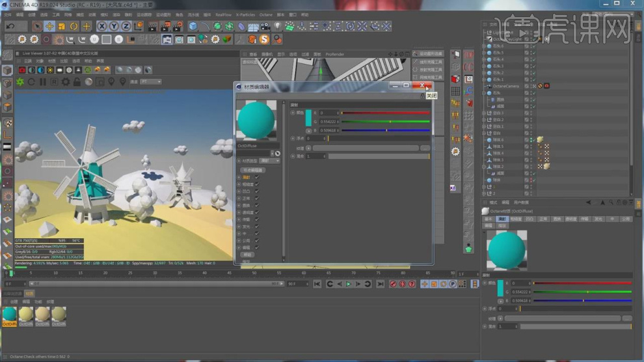The height and width of the screenshot is (362, 644).
Task: Click the Cube primitive icon
Action: pos(193,26)
